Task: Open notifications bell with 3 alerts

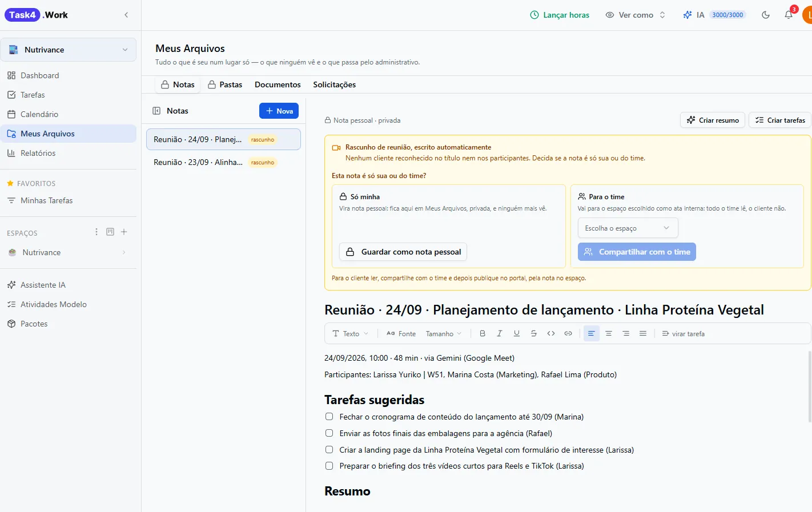Action: point(789,15)
